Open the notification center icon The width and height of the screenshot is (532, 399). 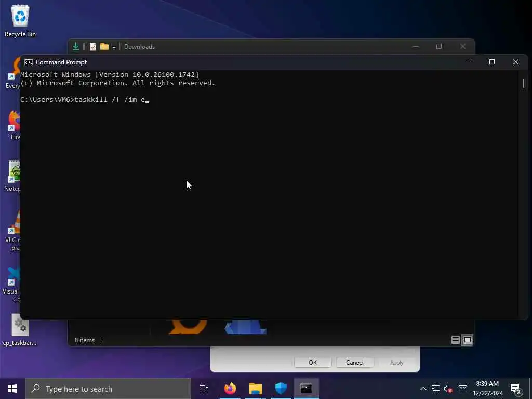[x=516, y=389]
